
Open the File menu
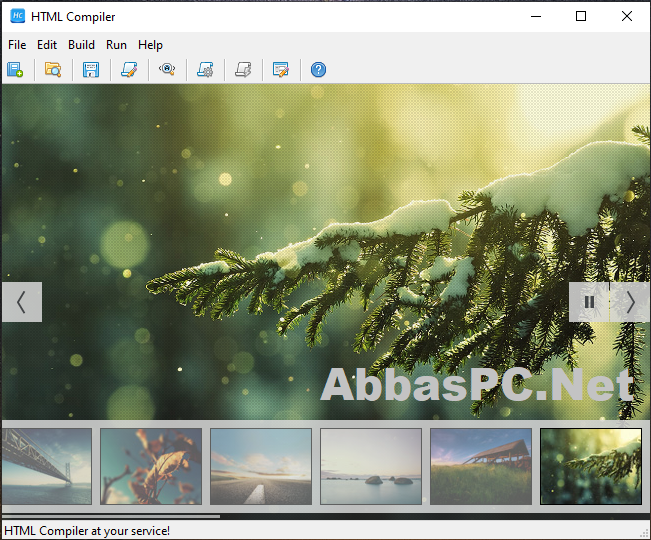point(17,45)
